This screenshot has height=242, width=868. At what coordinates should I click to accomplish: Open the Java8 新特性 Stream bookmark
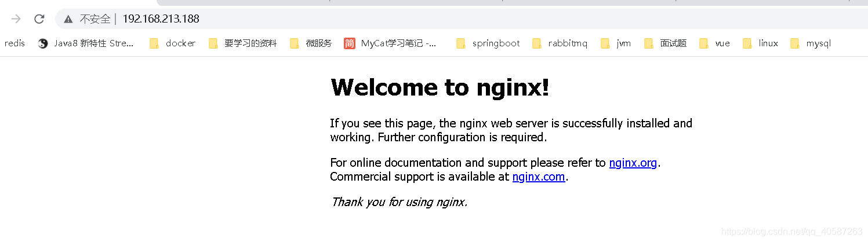pos(86,43)
